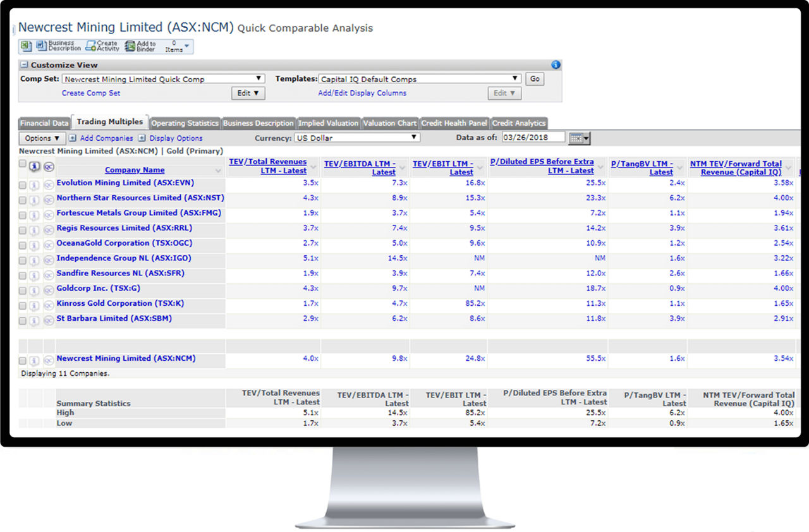The height and width of the screenshot is (532, 809).
Task: Switch to the Financial Data tab
Action: (x=44, y=123)
